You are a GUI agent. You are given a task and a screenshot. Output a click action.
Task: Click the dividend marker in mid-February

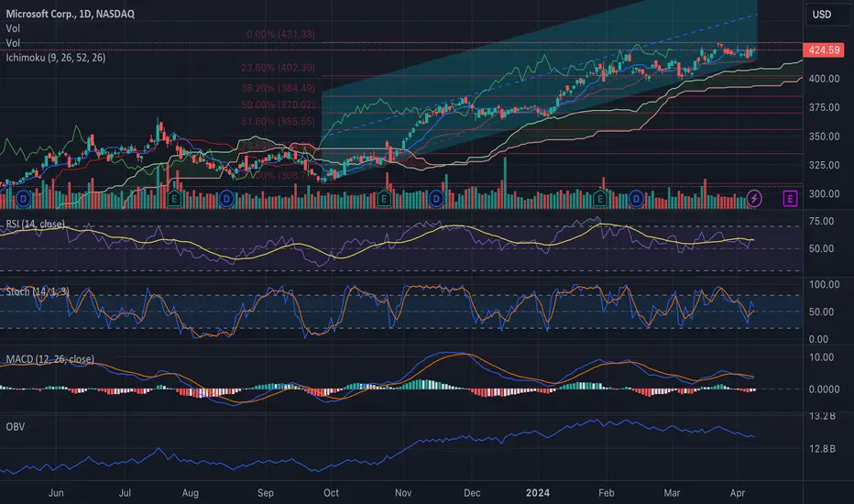636,199
